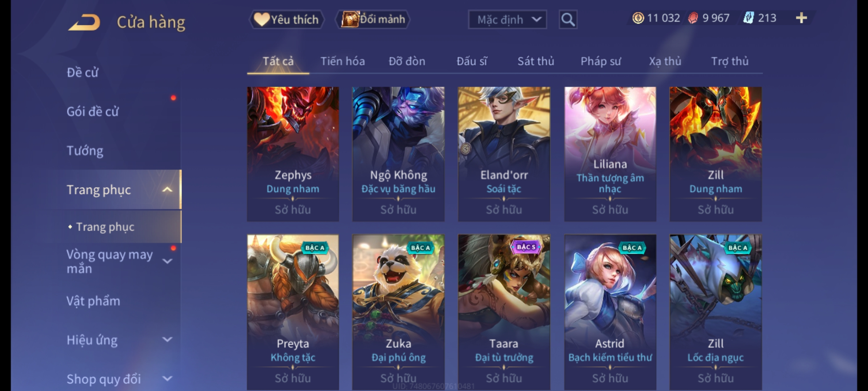Expand the Hiệu ứng sidebar section
The image size is (868, 391).
pos(167,340)
